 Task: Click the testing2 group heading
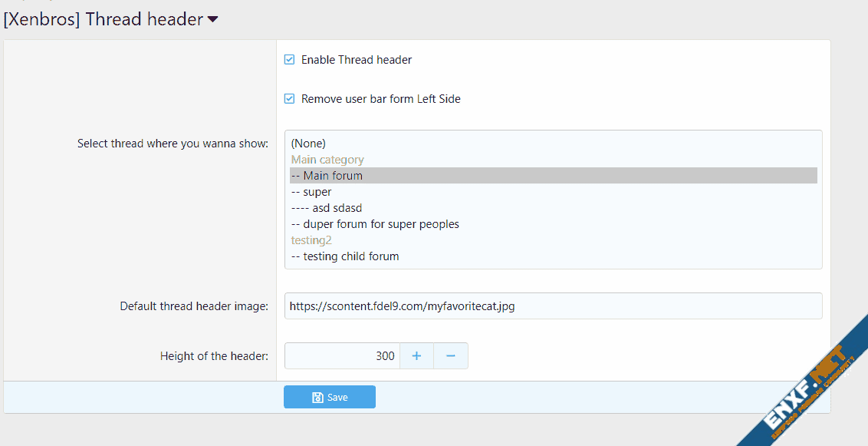311,240
